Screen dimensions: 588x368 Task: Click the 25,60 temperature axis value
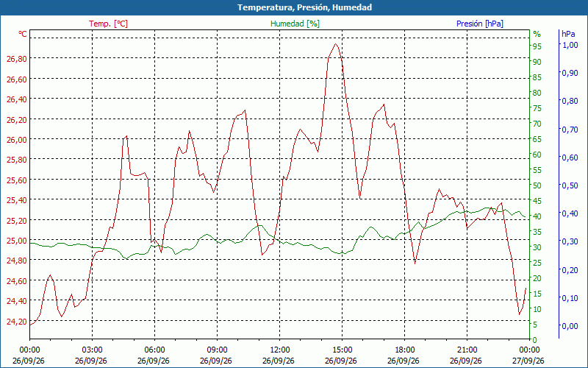(x=17, y=180)
